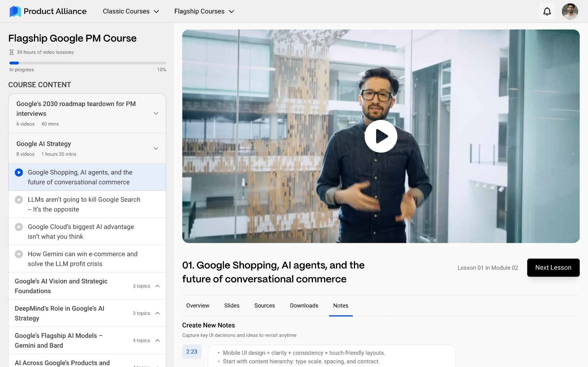Click the course progress bar
Viewport: 588px width, 367px height.
click(87, 63)
